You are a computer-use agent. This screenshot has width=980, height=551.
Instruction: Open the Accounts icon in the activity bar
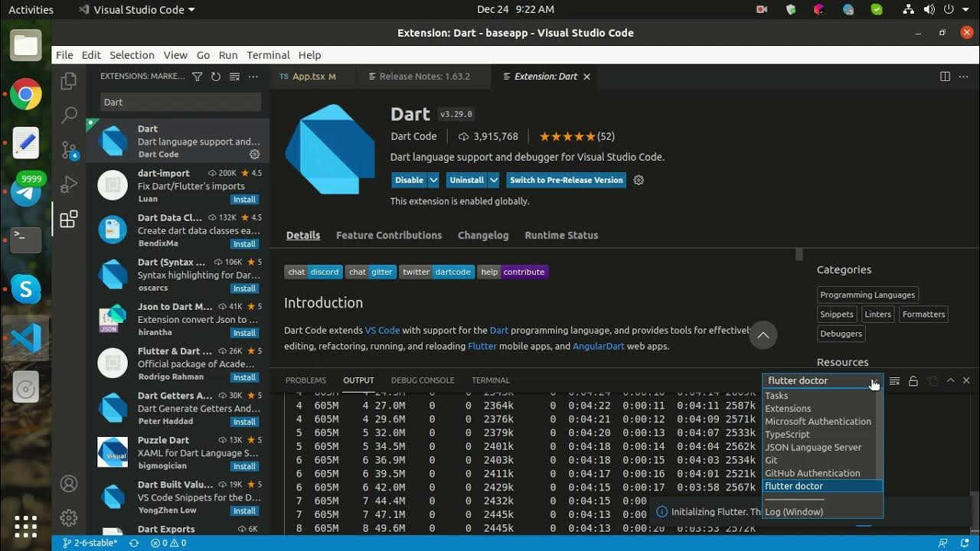coord(69,484)
